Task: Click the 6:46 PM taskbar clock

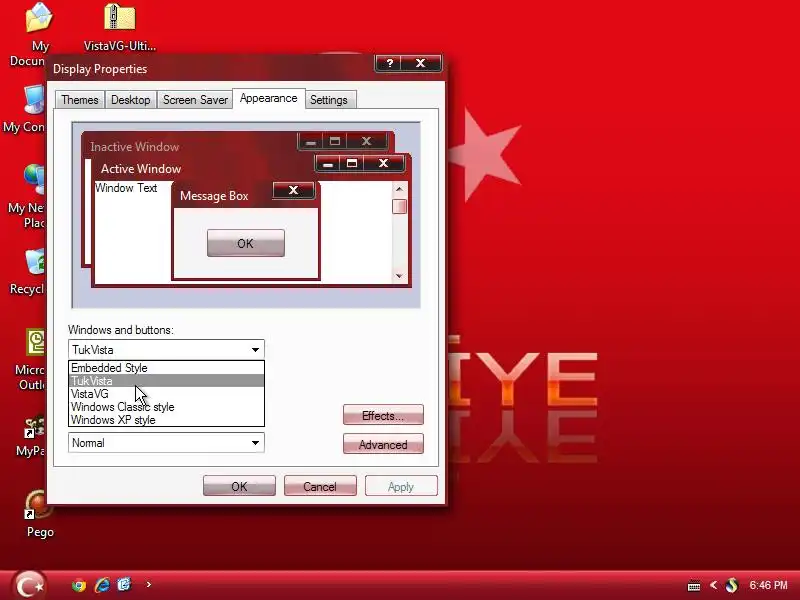Action: (768, 585)
